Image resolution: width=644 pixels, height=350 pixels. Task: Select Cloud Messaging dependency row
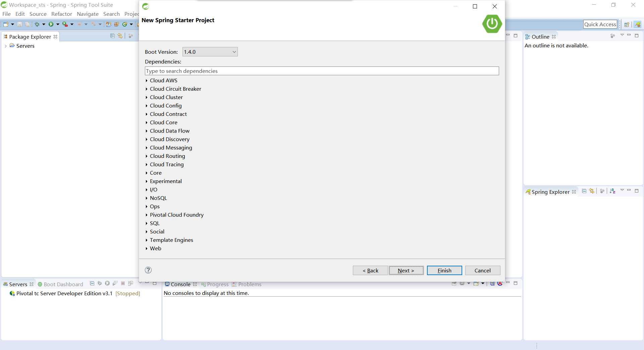tap(171, 148)
